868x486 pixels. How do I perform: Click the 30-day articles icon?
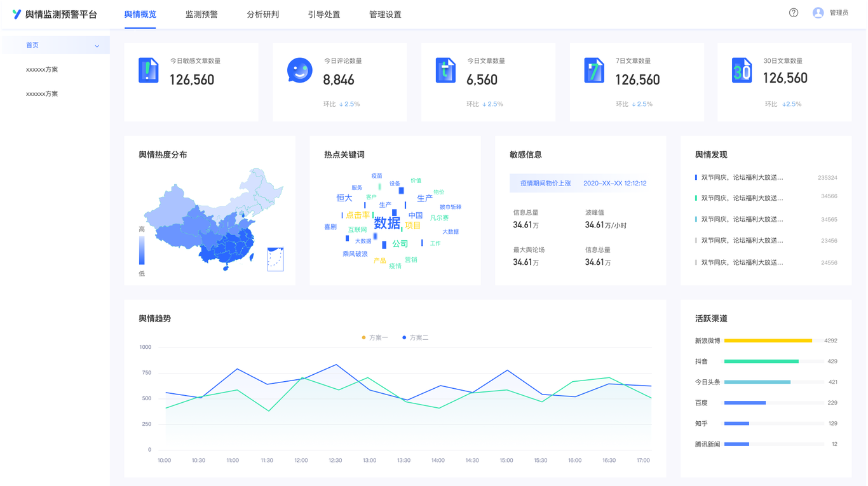tap(742, 70)
